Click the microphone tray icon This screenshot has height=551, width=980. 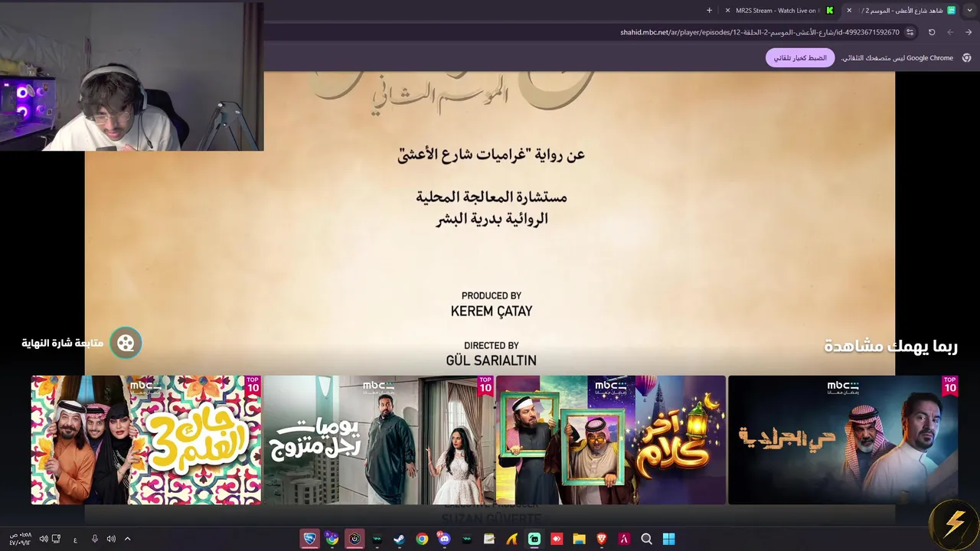(95, 539)
